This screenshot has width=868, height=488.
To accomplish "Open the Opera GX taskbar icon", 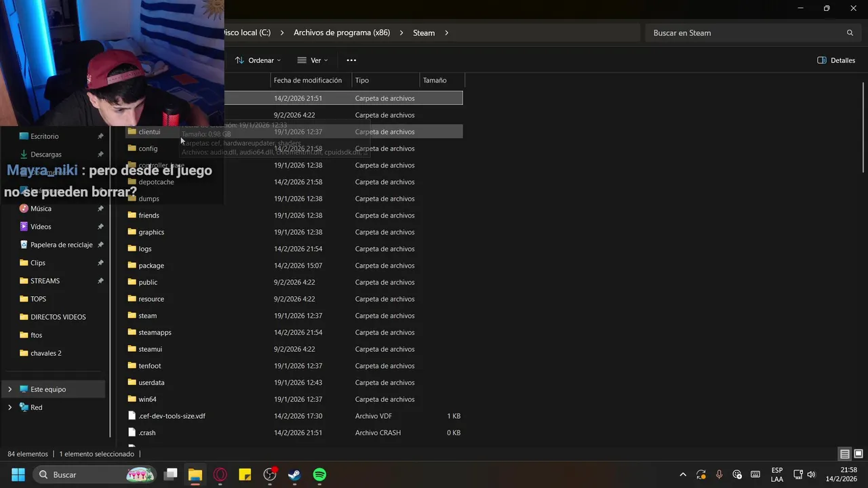I will 220,474.
